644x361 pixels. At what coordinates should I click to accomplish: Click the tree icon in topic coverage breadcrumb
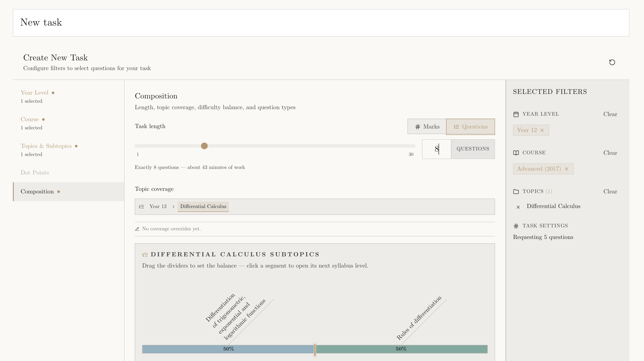pos(141,207)
